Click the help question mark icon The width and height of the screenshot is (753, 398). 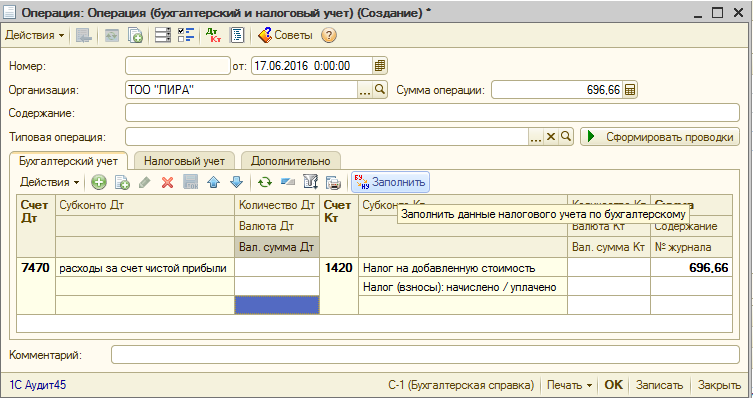[328, 36]
